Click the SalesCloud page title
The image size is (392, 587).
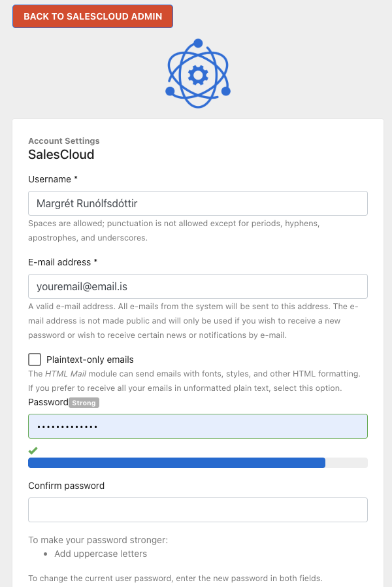point(61,154)
